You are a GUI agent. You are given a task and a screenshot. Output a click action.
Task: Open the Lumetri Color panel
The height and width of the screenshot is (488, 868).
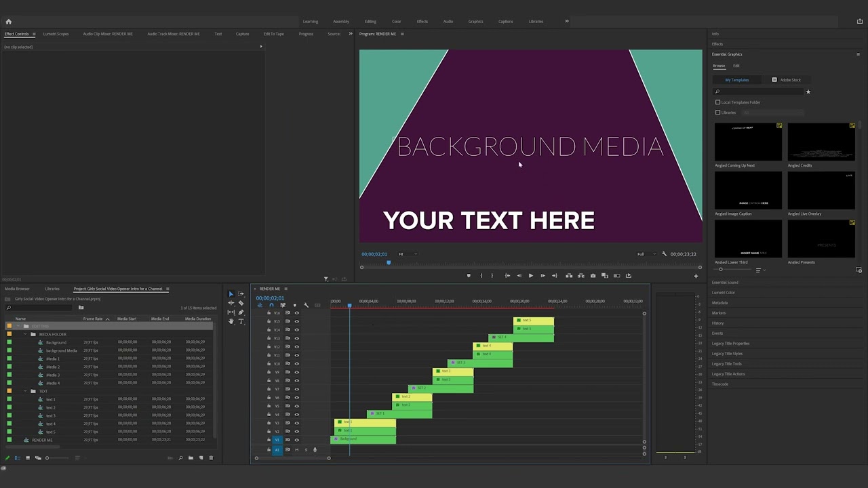coord(724,293)
